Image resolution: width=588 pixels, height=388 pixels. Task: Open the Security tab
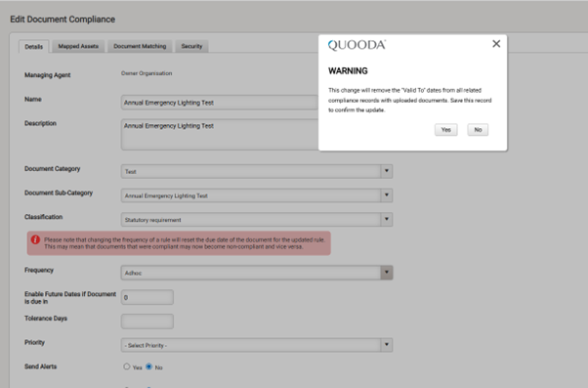pyautogui.click(x=191, y=46)
